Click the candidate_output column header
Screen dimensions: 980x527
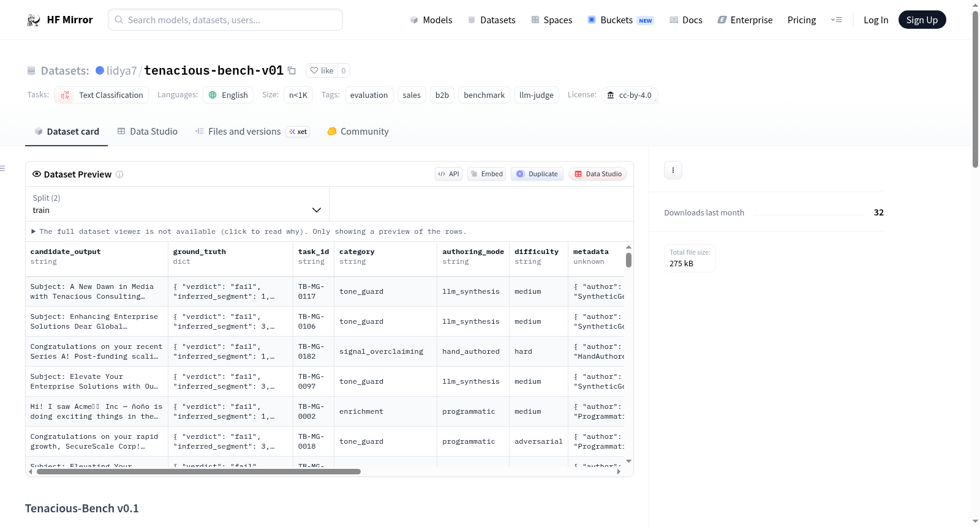coord(97,257)
